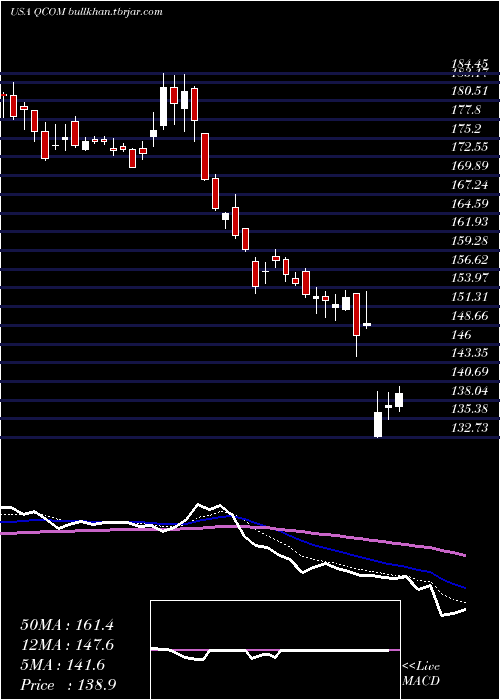Click the 5MA : 141.6 readout
Image resolution: width=500 pixels, height=700 pixels.
(x=62, y=665)
